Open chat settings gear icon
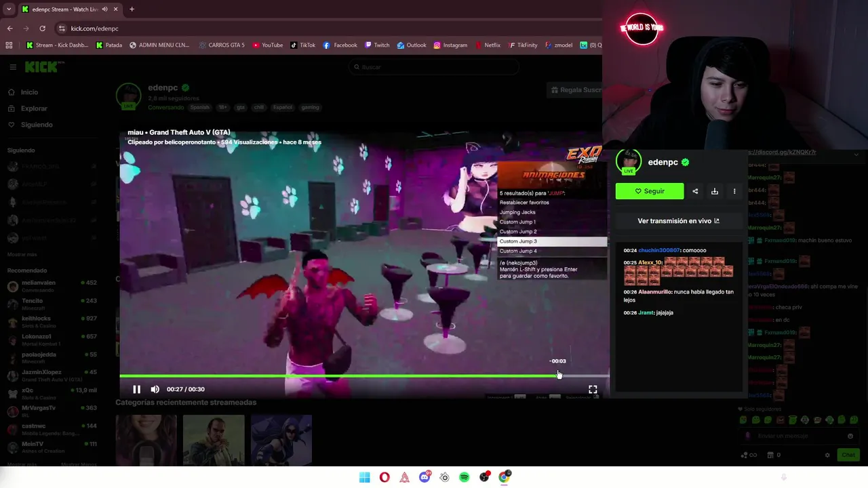 [827, 455]
